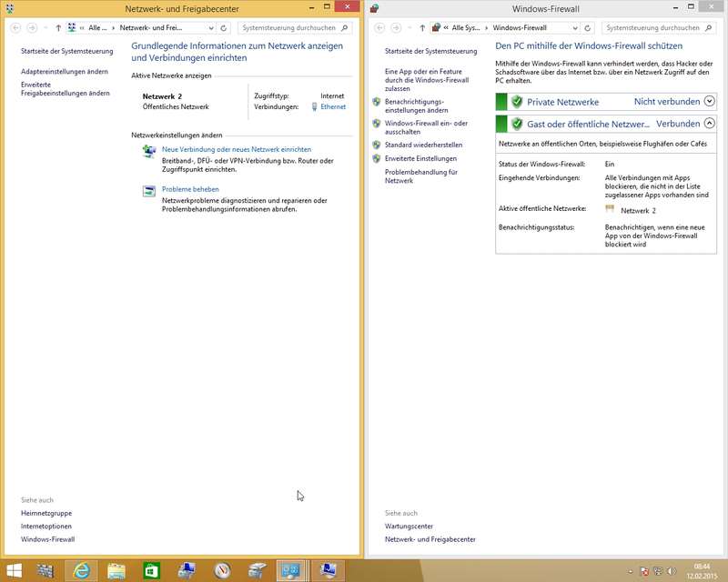Collapse Gast oder öffentliche Netzwerke section
Screen dimensions: 728x582
pyautogui.click(x=710, y=124)
